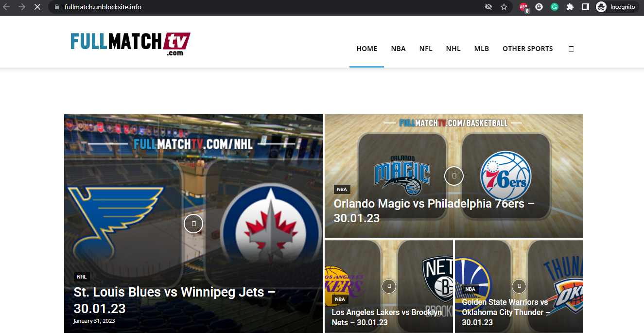Screen dimensions: 644x333
Task: Click the browser back arrow
Action: (x=7, y=7)
